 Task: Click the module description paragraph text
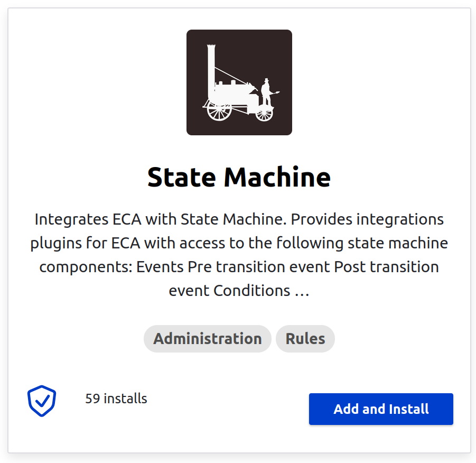pos(239,255)
